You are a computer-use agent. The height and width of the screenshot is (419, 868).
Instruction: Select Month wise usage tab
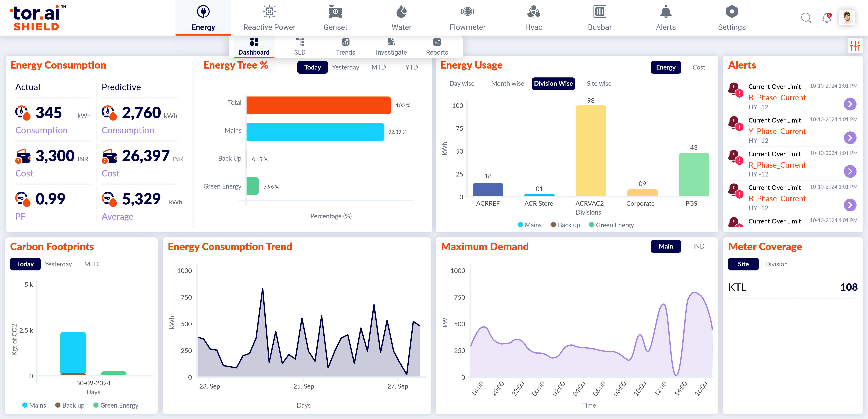[x=507, y=83]
